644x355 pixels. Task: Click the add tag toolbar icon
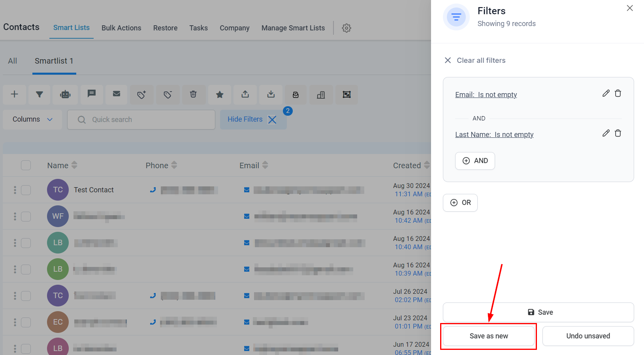click(141, 94)
